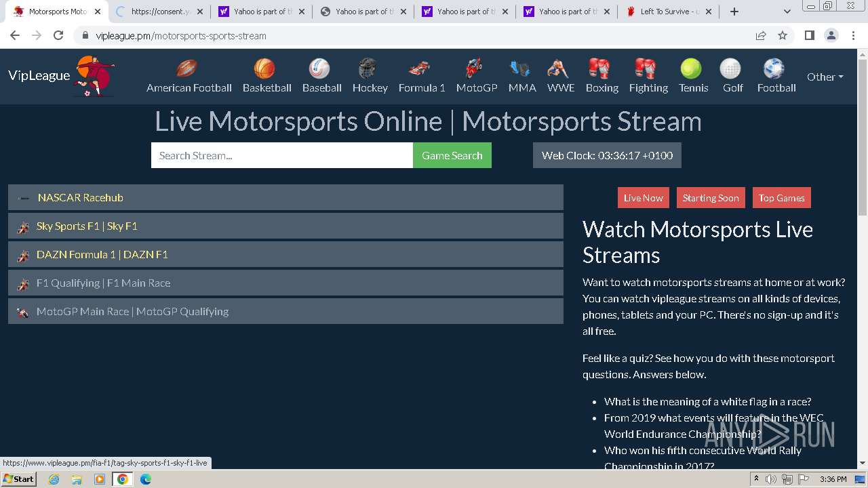Open the American Football category icon
This screenshot has height=488, width=868.
[x=187, y=68]
